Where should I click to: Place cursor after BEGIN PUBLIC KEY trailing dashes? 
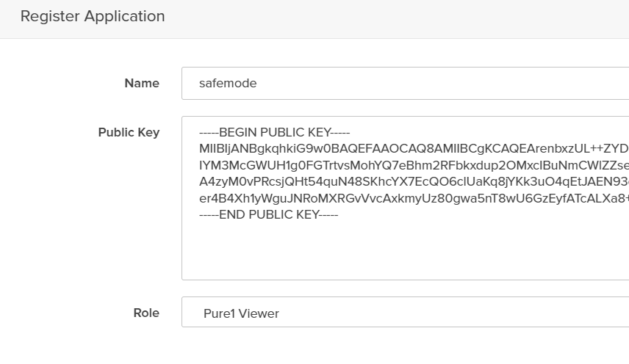click(x=351, y=133)
